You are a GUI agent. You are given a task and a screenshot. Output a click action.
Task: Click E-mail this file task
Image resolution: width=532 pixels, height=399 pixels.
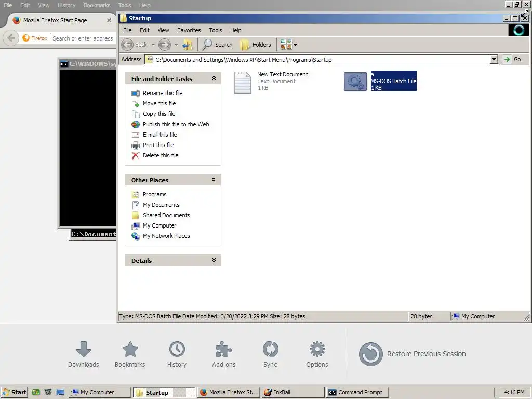(x=159, y=135)
